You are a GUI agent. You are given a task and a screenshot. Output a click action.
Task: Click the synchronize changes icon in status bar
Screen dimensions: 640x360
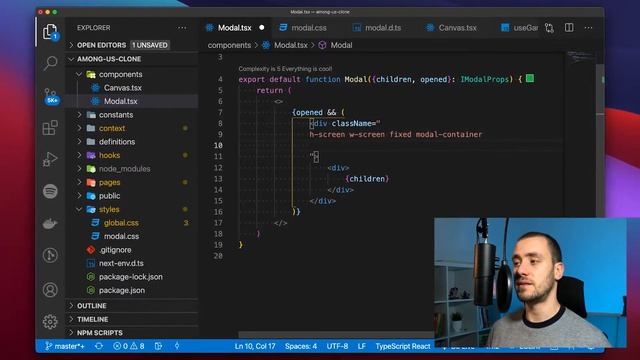[x=99, y=346]
